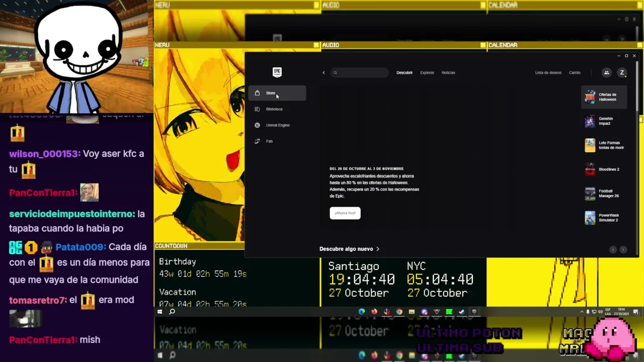644x362 pixels.
Task: Click the Epic Games taskbar icon
Action: coord(474,312)
